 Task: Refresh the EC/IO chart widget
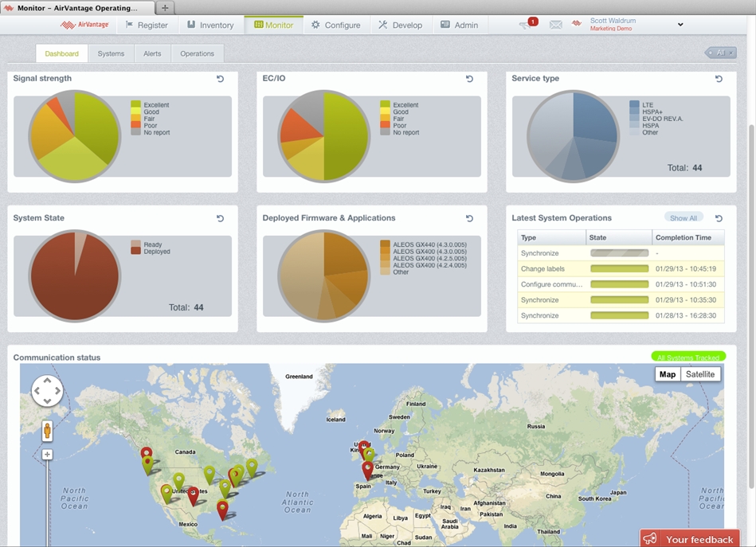[x=470, y=79]
